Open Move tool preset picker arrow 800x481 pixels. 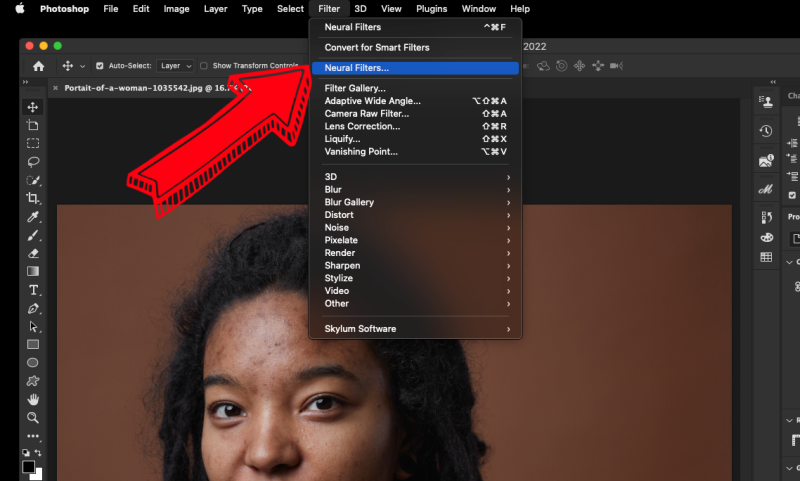point(82,66)
